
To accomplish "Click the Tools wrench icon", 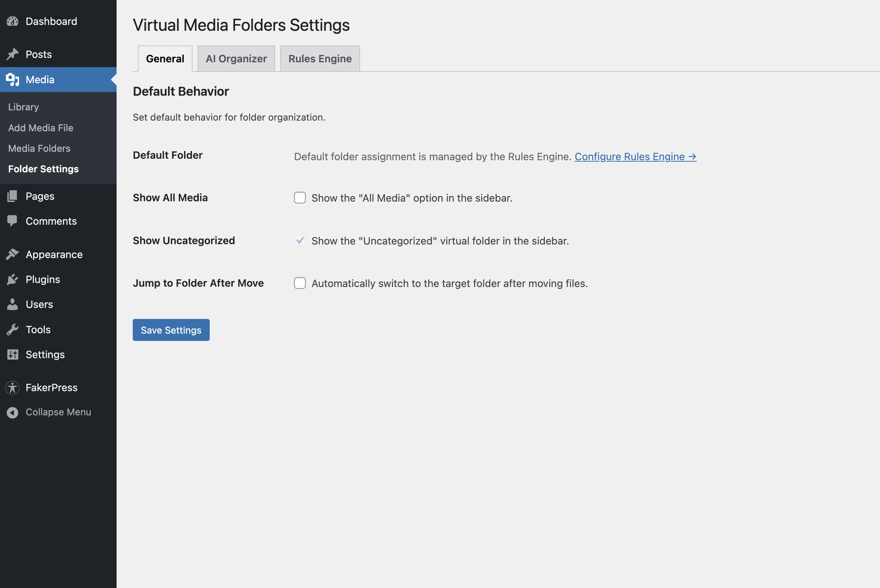I will 12,330.
